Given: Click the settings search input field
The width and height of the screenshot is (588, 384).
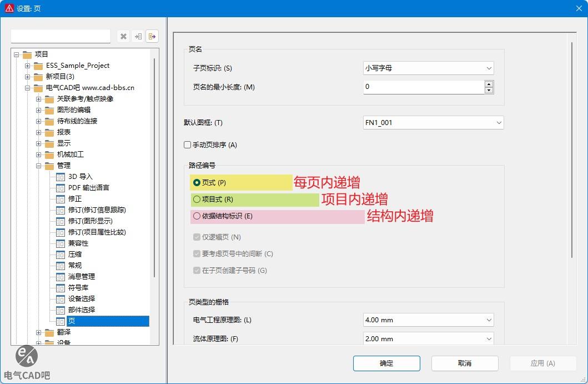Looking at the screenshot, I should [x=61, y=37].
